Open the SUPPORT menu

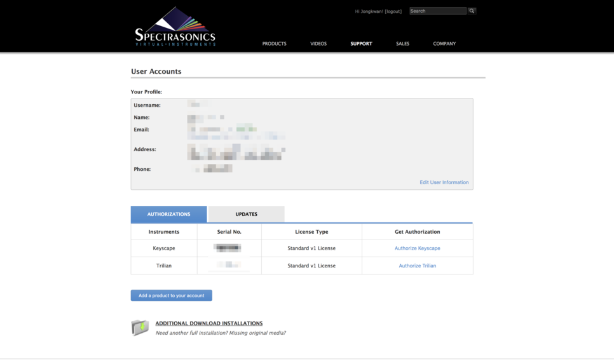[x=361, y=43]
